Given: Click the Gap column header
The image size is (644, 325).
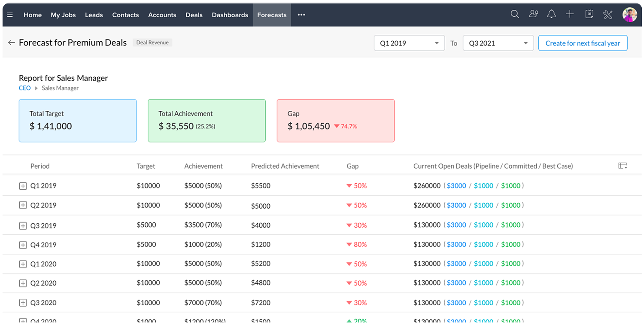Looking at the screenshot, I should point(352,166).
